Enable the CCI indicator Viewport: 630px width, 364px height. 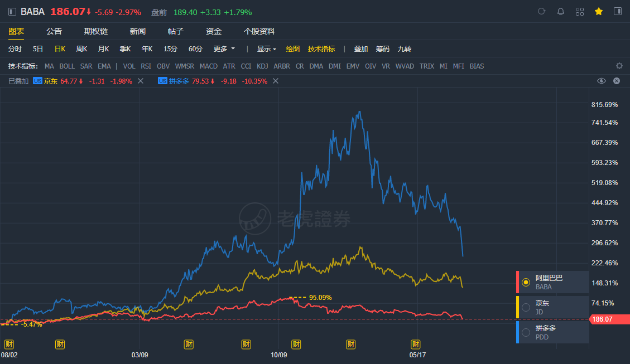pyautogui.click(x=246, y=66)
